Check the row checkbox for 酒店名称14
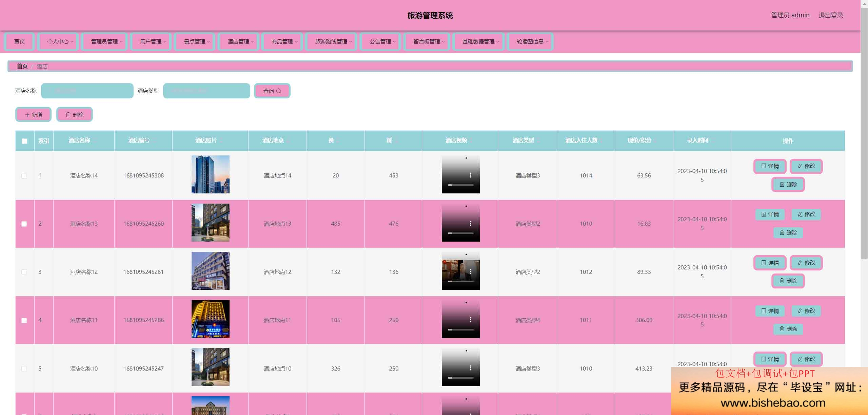The image size is (868, 415). click(x=24, y=176)
